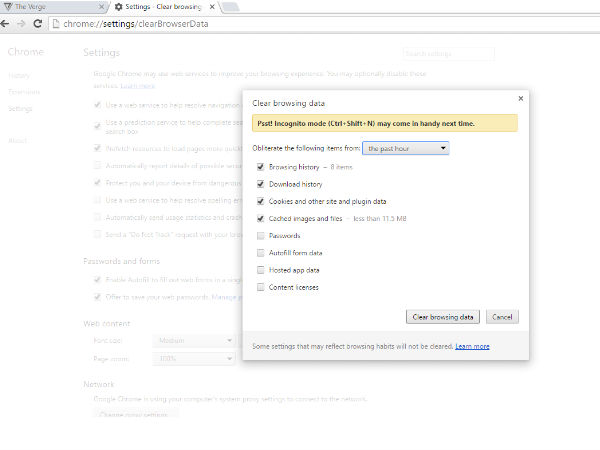Click the browser forward arrow
This screenshot has height=450, width=600.
22,22
